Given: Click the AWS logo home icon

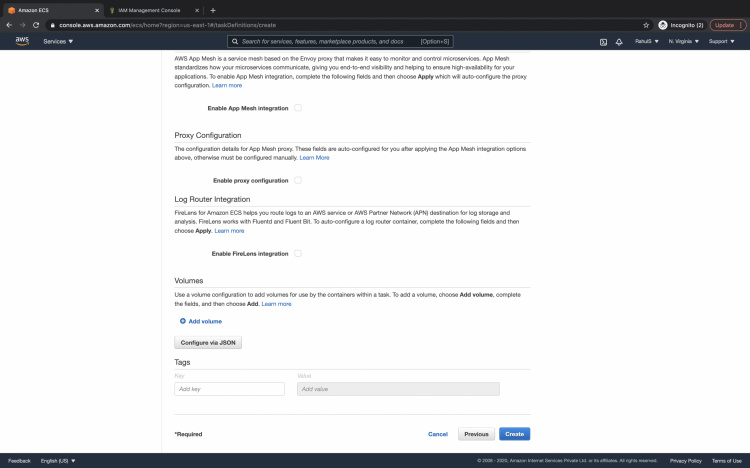Looking at the screenshot, I should click(x=21, y=41).
